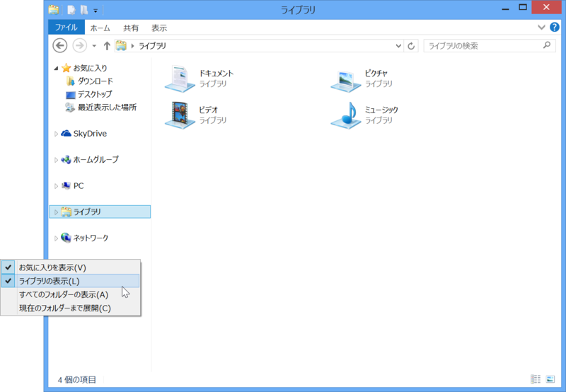
Task: Switch to the 表示 ribbon tab
Action: coord(158,28)
